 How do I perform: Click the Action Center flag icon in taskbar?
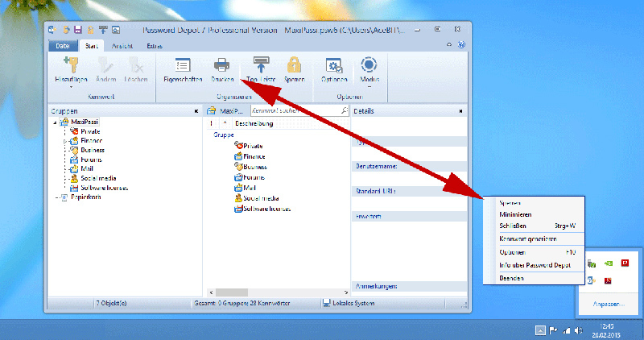click(553, 330)
